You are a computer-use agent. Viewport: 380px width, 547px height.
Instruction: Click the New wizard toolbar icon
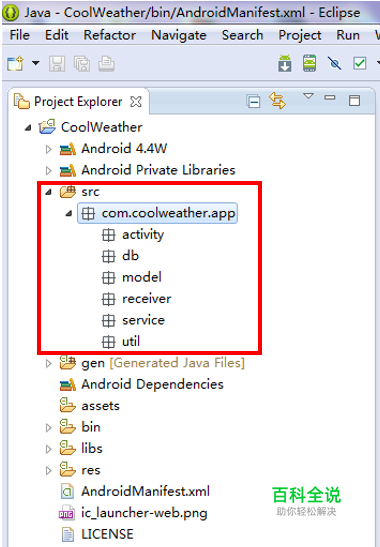(15, 63)
